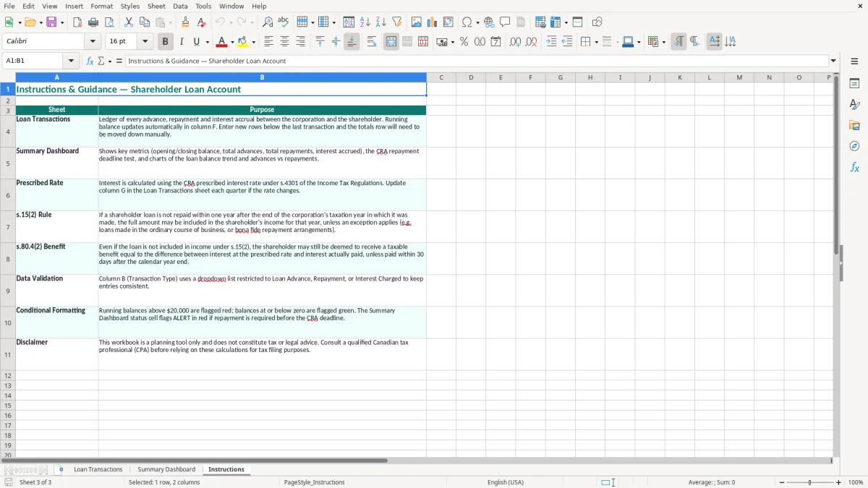Toggle Center Horizontally alignment

tap(284, 42)
